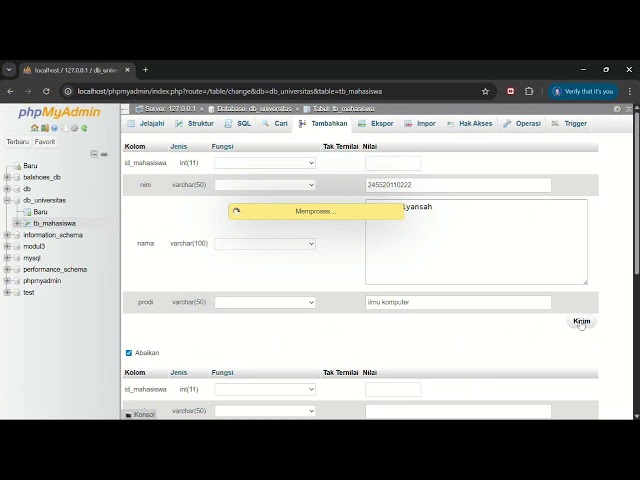
Task: Click the nim value input field
Action: click(x=458, y=185)
